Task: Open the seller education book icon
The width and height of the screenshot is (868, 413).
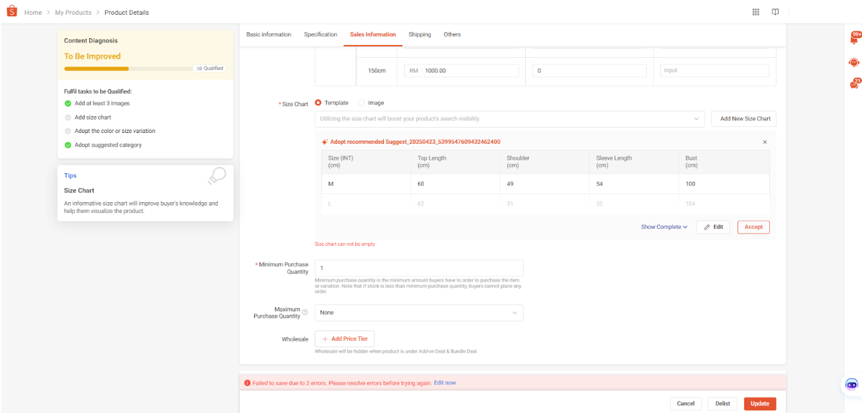Action: coord(775,12)
